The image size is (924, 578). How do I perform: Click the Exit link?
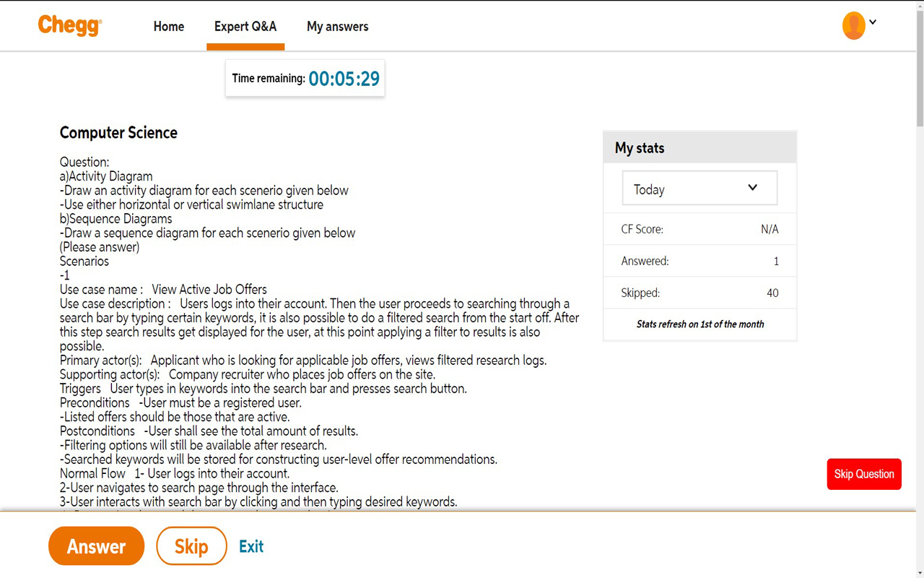tap(250, 545)
